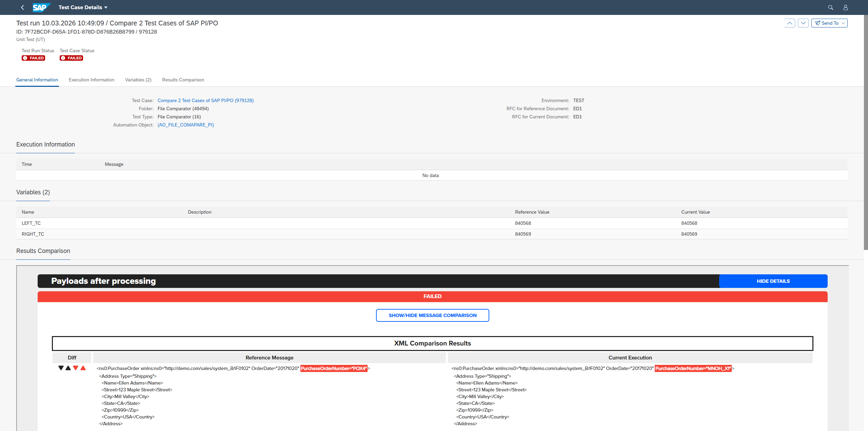This screenshot has width=868, height=431.
Task: Open search via the magnifier icon
Action: (x=830, y=7)
